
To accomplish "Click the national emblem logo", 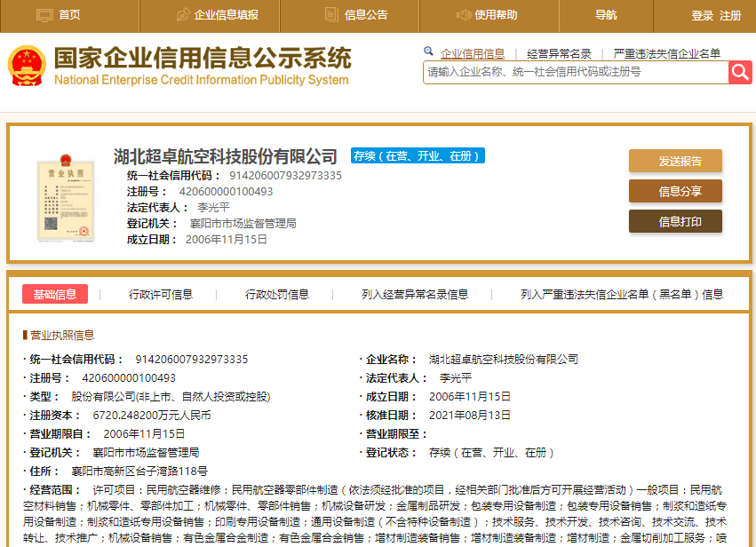I will [x=27, y=66].
